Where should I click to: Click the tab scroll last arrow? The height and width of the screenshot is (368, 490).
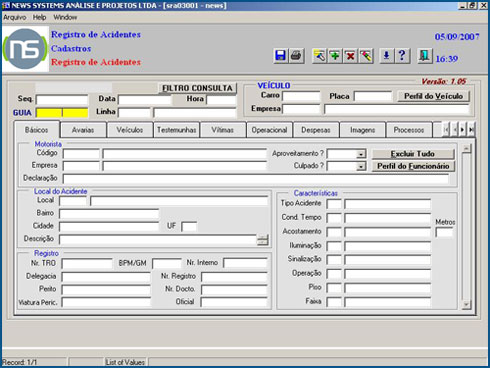click(471, 130)
